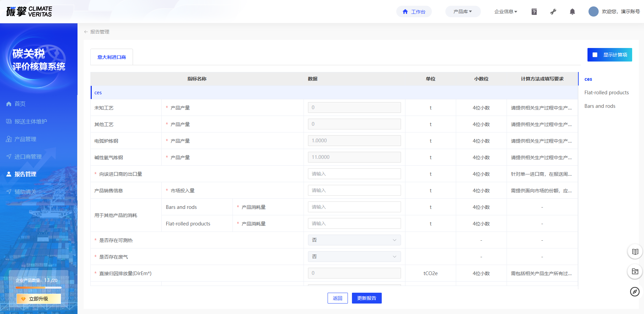Click the user avatar icon

click(593, 11)
